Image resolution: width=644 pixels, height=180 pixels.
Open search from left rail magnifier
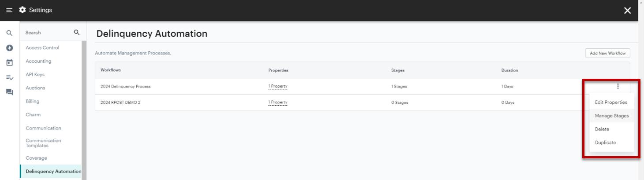click(x=9, y=33)
